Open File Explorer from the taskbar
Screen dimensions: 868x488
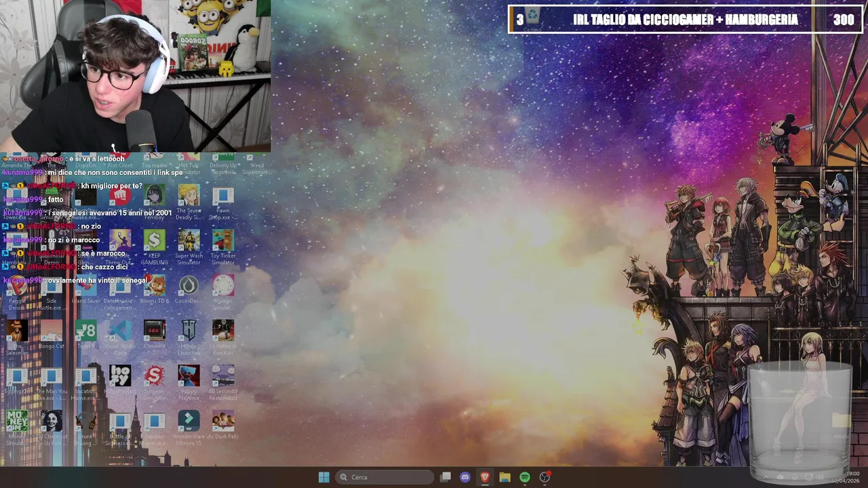tap(505, 477)
